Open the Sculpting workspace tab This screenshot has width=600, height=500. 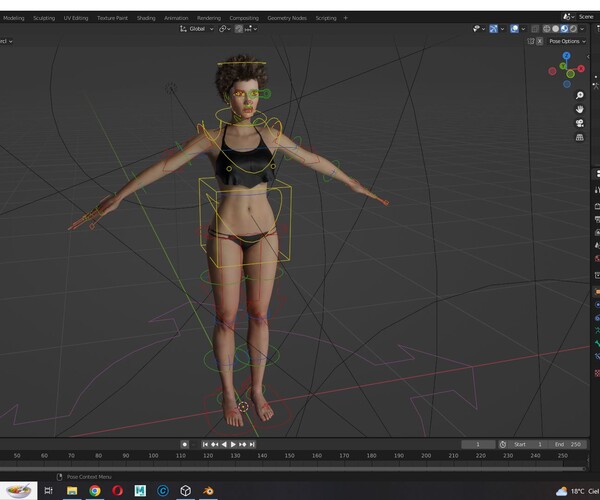tap(44, 18)
